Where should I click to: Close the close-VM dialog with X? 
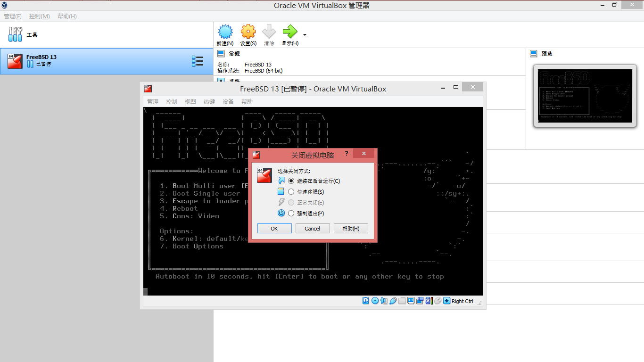coord(363,154)
